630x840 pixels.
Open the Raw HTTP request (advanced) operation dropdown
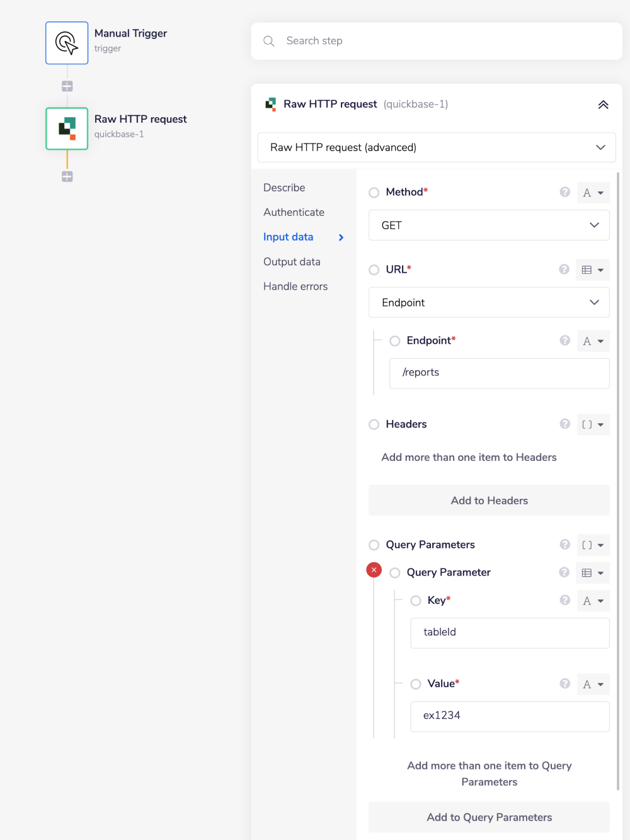(437, 147)
